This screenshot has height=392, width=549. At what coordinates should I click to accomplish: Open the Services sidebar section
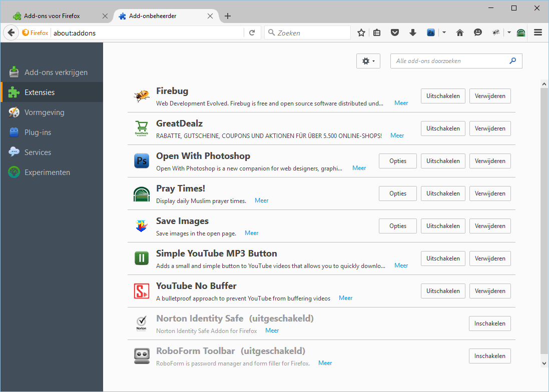click(x=38, y=152)
